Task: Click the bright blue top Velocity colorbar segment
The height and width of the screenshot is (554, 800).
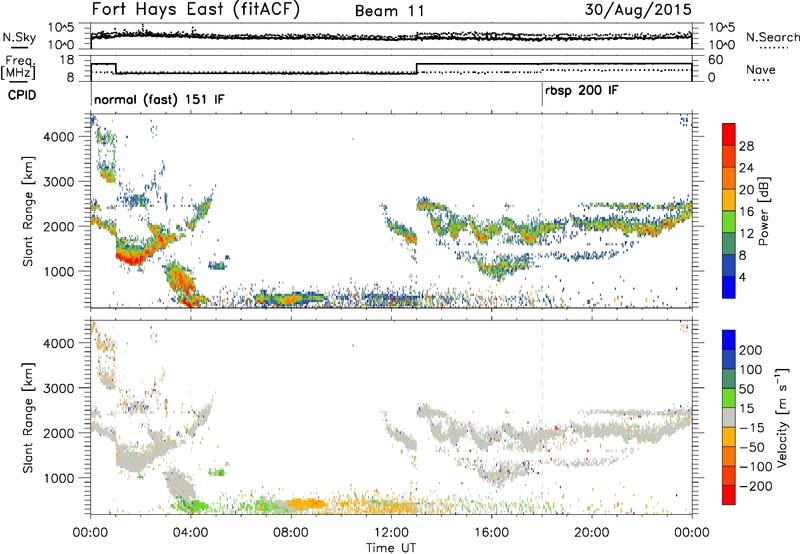Action: [729, 340]
